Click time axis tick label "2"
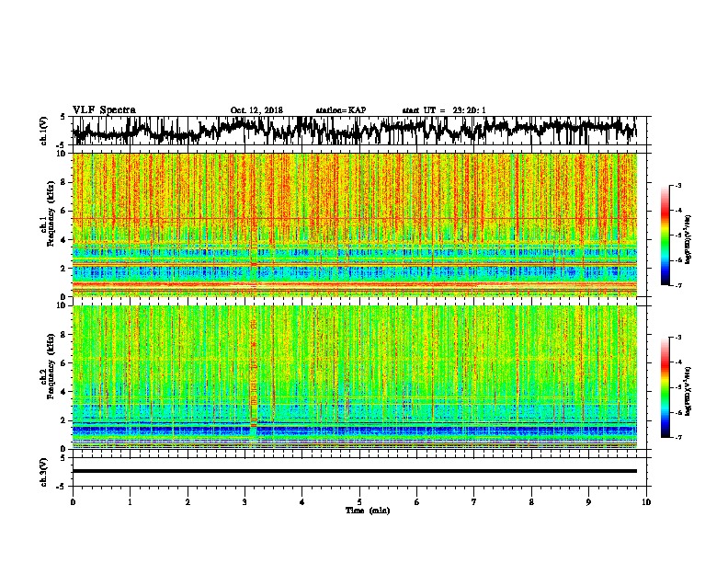The width and height of the screenshot is (728, 563). pyautogui.click(x=188, y=502)
